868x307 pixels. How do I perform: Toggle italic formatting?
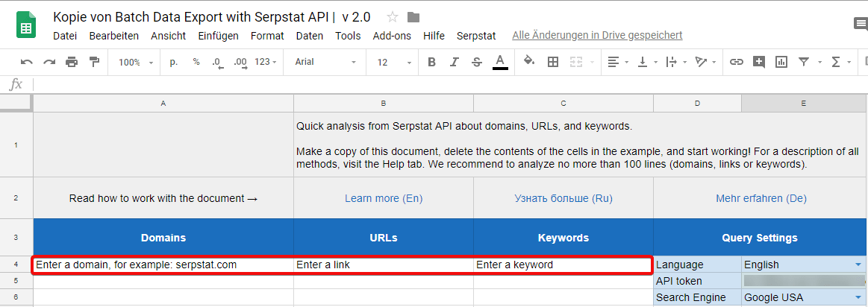[455, 62]
